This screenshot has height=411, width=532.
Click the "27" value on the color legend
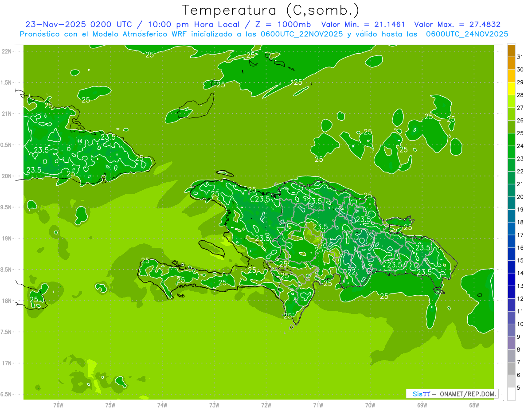(520, 108)
